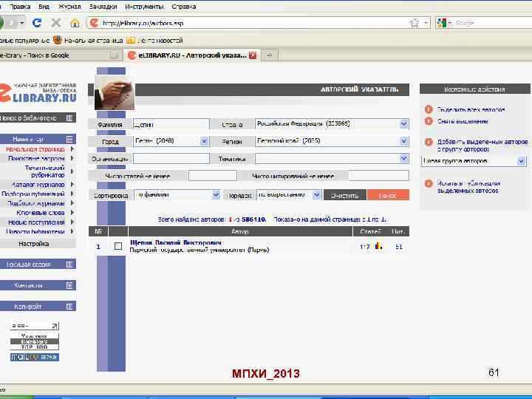Click orange icon next to Выделить всех авторов
The image size is (532, 399).
[429, 109]
